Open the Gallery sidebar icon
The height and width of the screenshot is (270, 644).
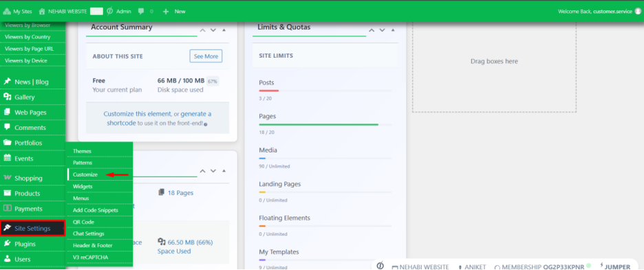[x=7, y=97]
